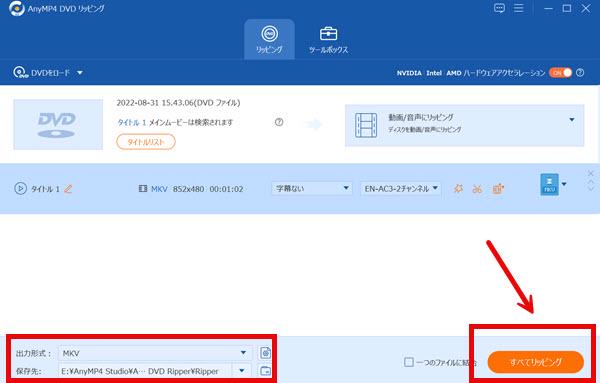Switch to the ツールボックス tab
Screen dimensions: 600x383
(328, 39)
